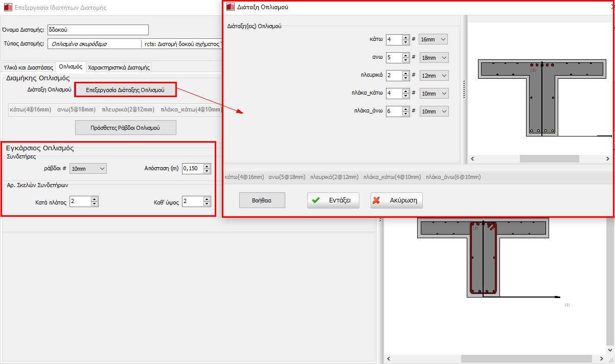Click the Εντάξει button with green checkmark
The image size is (615, 364).
pyautogui.click(x=333, y=200)
